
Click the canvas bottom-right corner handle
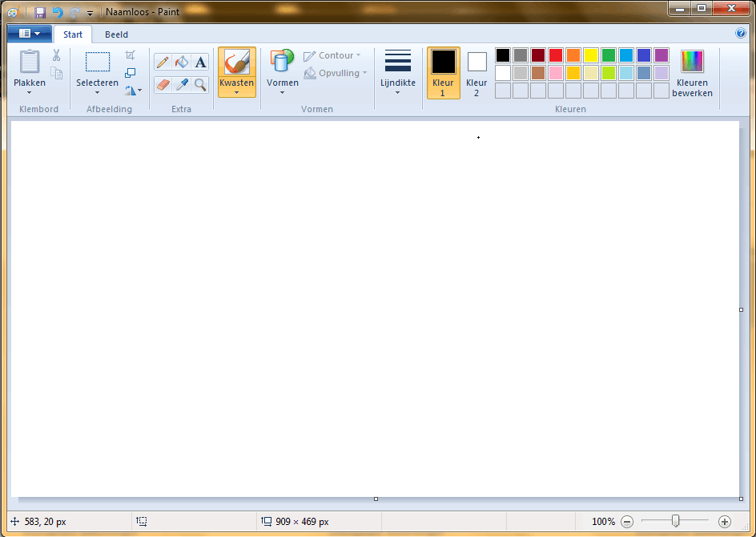click(741, 499)
